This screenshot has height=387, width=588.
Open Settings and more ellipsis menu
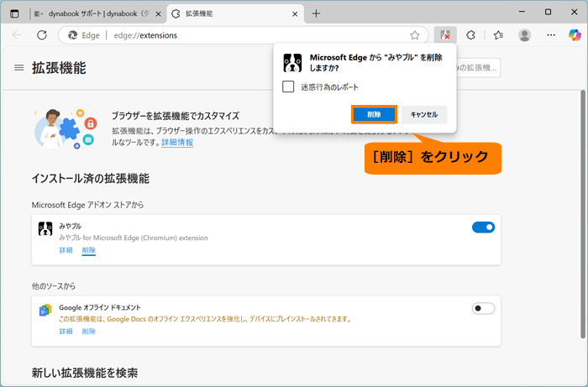tap(551, 35)
